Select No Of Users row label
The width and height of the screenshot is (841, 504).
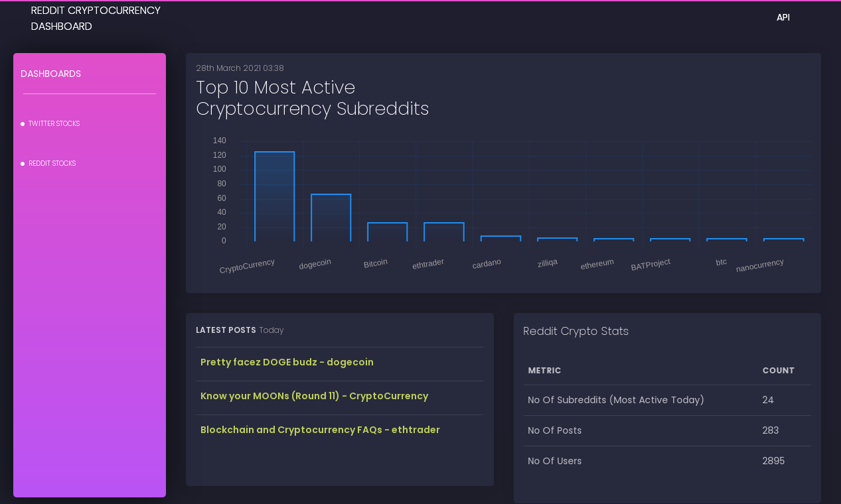click(554, 461)
